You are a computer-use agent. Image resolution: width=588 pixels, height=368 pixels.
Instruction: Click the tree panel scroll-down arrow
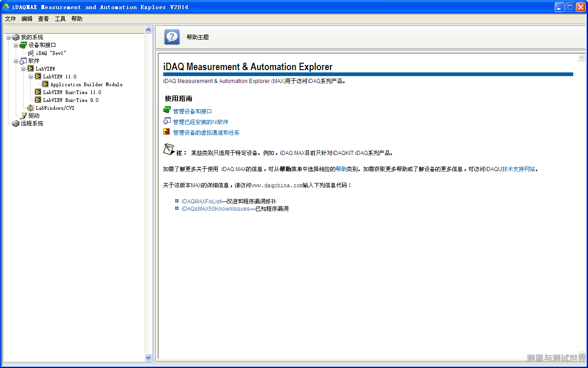point(148,357)
